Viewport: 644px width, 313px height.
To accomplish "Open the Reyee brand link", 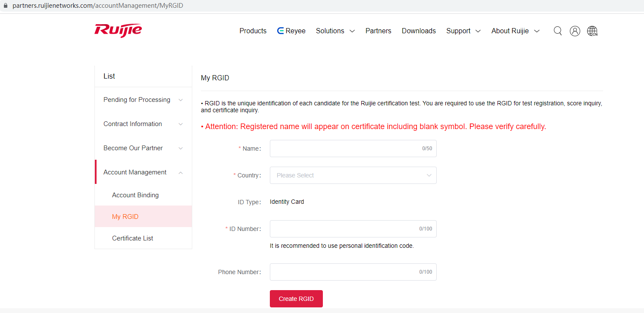I will pos(291,31).
